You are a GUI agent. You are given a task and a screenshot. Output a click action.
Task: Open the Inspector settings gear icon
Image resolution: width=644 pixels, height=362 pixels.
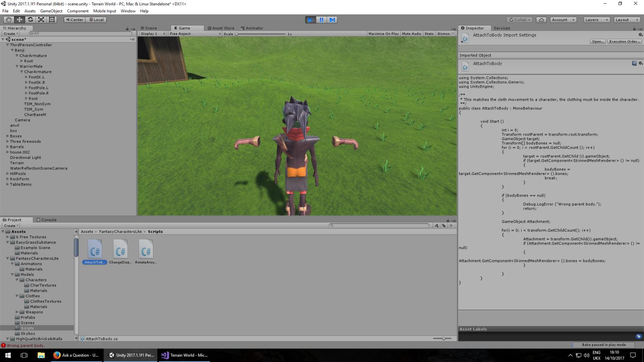pyautogui.click(x=640, y=35)
